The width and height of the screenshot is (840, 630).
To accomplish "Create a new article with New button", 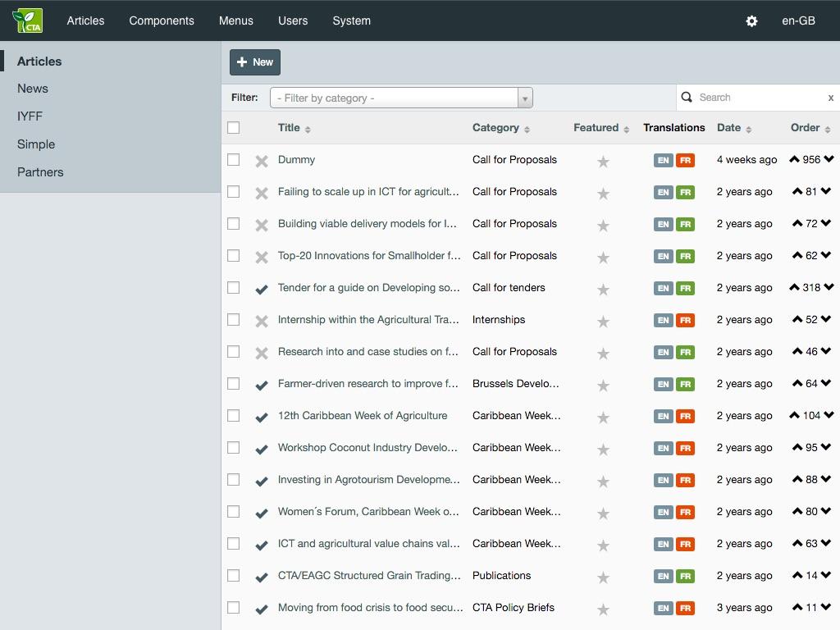I will 255,62.
